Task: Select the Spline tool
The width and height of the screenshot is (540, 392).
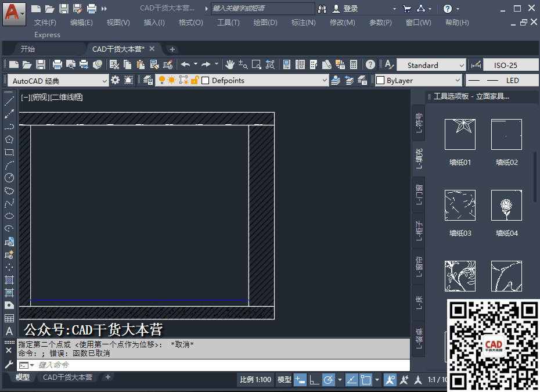Action: click(9, 203)
